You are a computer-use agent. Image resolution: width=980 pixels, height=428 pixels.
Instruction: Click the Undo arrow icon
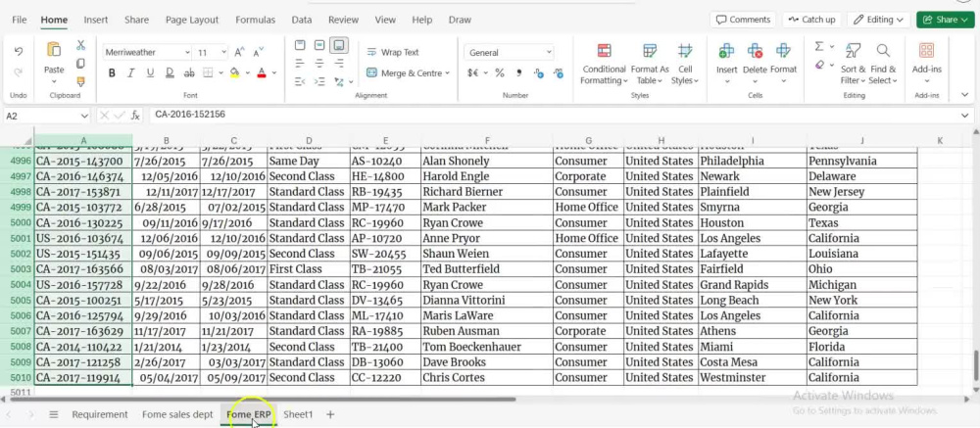point(19,51)
